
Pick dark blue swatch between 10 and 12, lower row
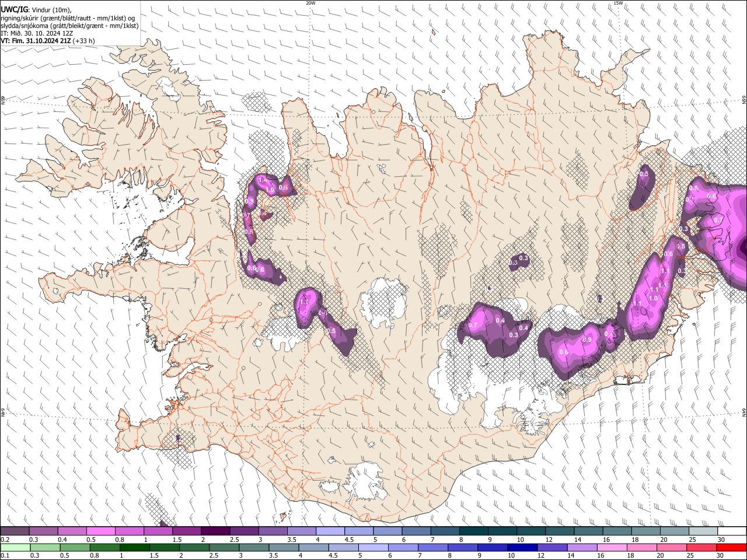tap(522, 547)
